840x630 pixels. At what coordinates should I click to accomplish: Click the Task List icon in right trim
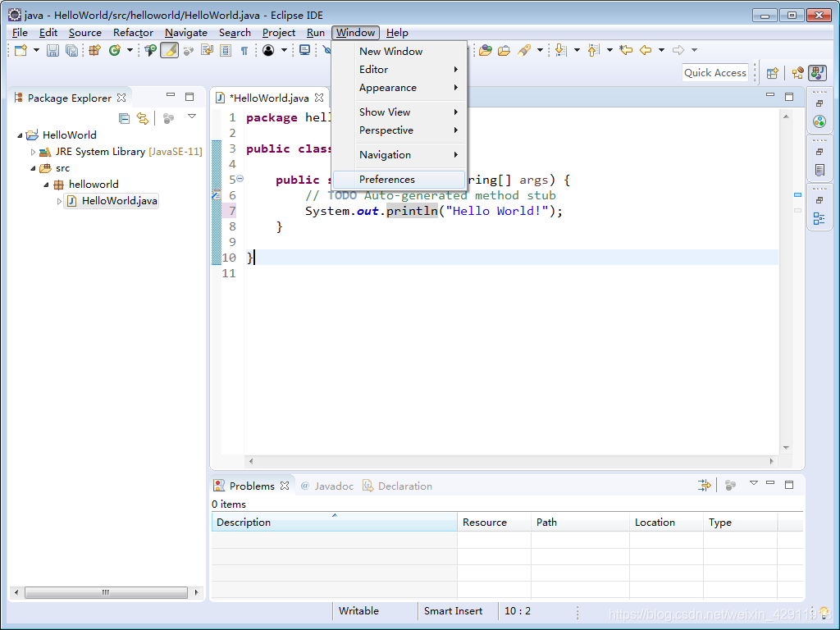coord(819,171)
